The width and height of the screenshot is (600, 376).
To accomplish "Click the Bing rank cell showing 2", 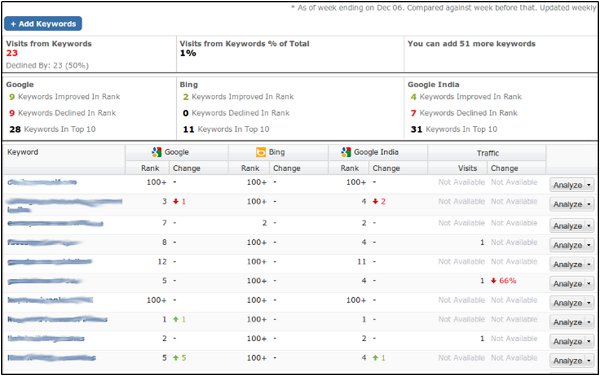I will [x=264, y=223].
